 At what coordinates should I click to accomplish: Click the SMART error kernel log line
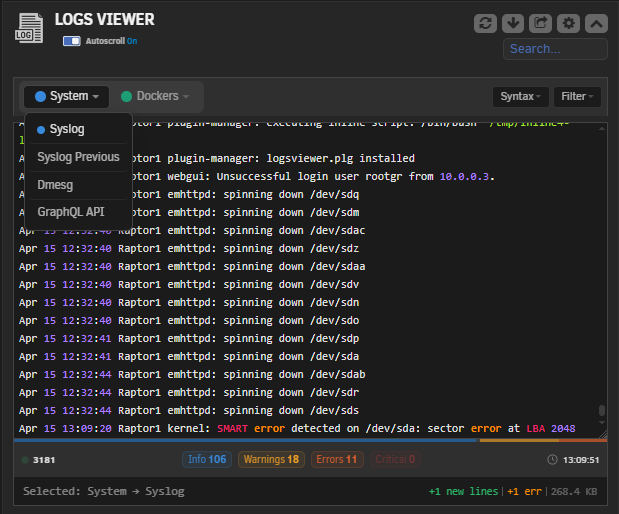(297, 428)
